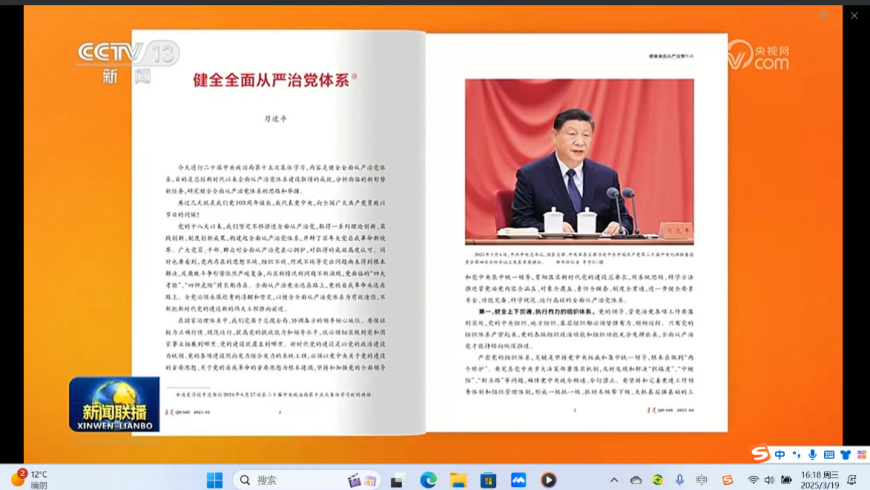The width and height of the screenshot is (870, 490).
Task: Open the Wi-Fi network panel
Action: [x=753, y=481]
